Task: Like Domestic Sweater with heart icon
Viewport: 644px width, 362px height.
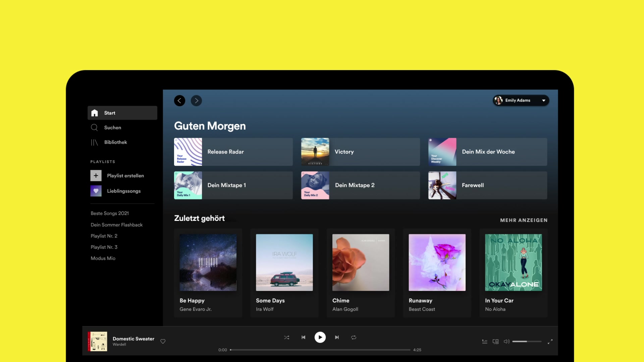Action: [x=163, y=342]
